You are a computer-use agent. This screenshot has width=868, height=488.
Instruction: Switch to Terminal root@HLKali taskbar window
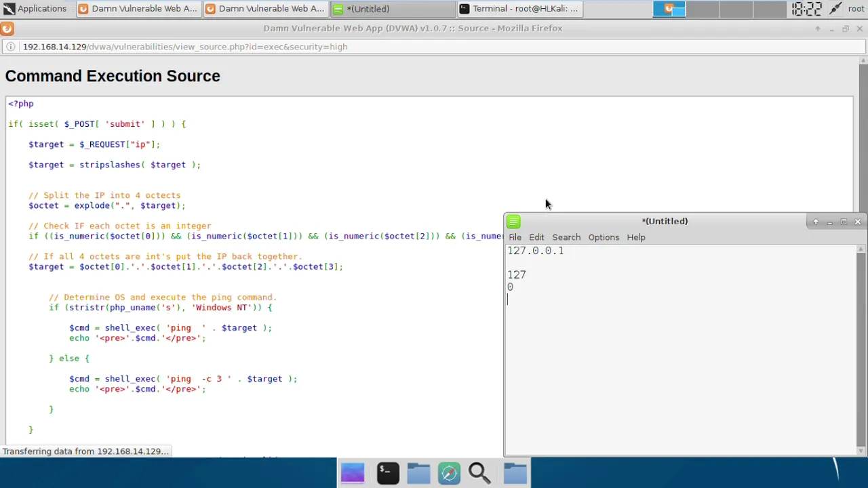[x=519, y=9]
